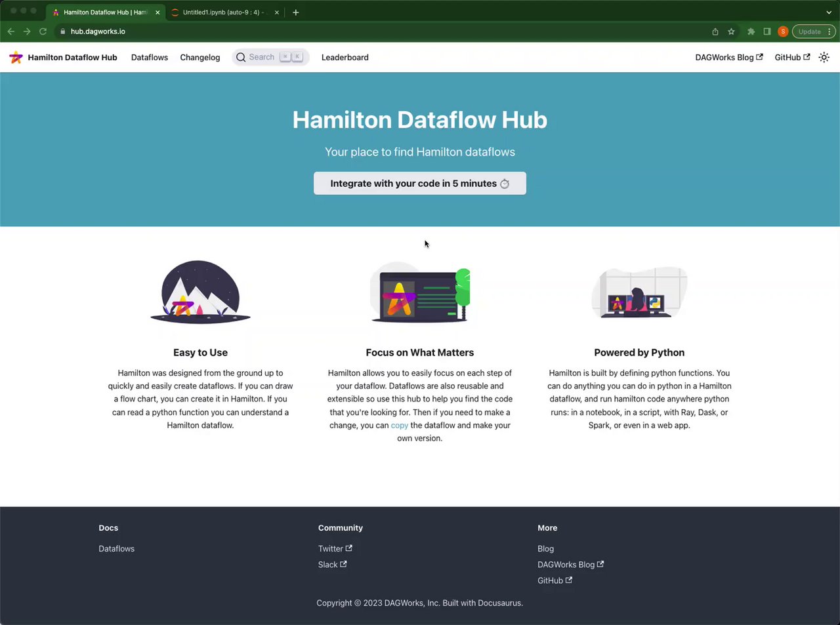Open the Changelog navbar item
Image resolution: width=840 pixels, height=625 pixels.
[200, 58]
